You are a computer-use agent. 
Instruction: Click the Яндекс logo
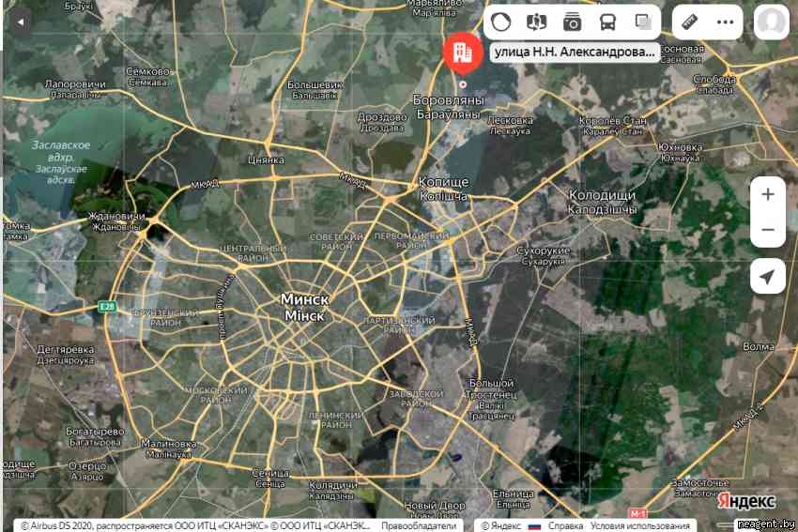coord(747,501)
